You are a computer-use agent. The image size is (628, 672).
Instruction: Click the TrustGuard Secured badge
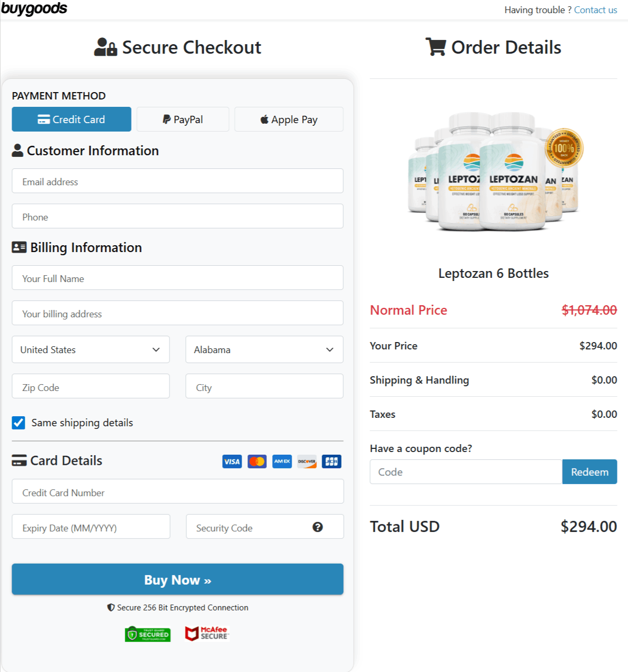point(147,634)
